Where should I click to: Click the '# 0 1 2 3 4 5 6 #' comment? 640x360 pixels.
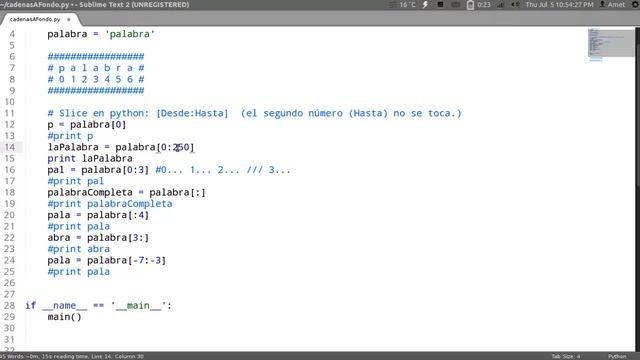(x=96, y=79)
